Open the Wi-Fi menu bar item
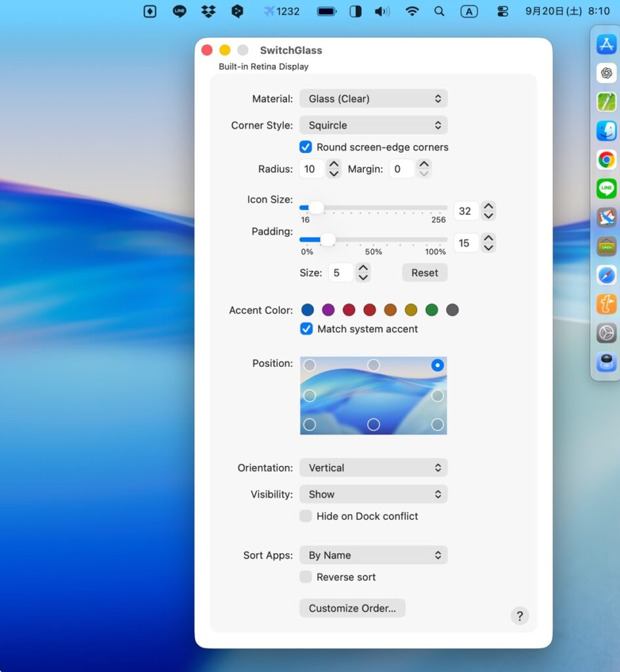 (412, 11)
